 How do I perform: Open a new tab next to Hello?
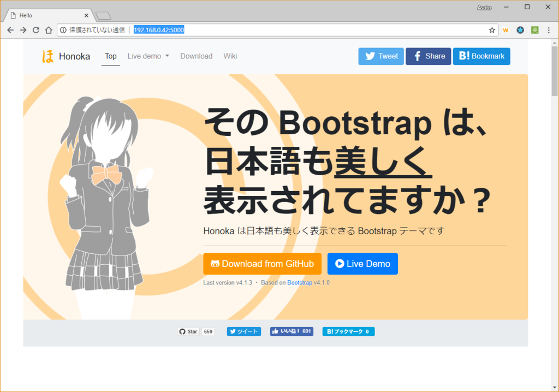[x=103, y=16]
